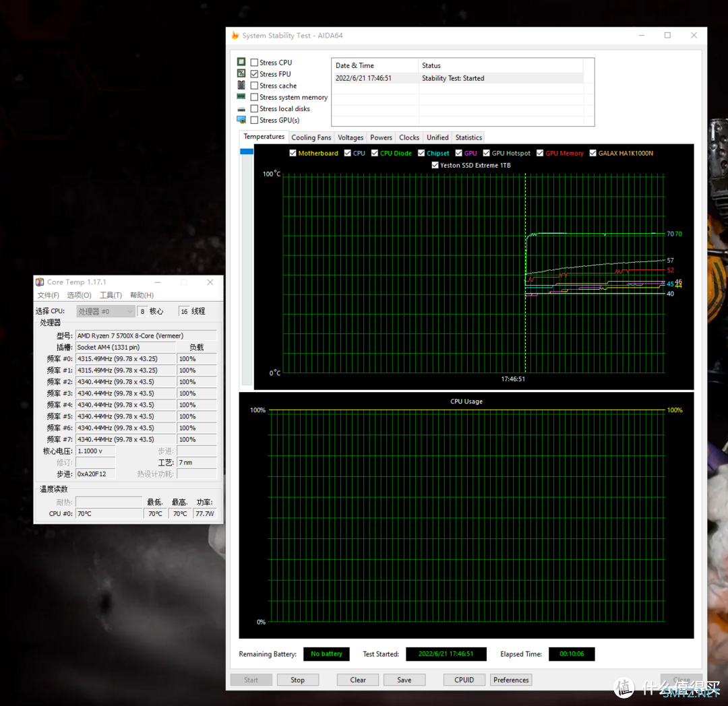Click the 频率 #0 4315.49MHz frequency value
This screenshot has width=728, height=706.
(x=126, y=358)
